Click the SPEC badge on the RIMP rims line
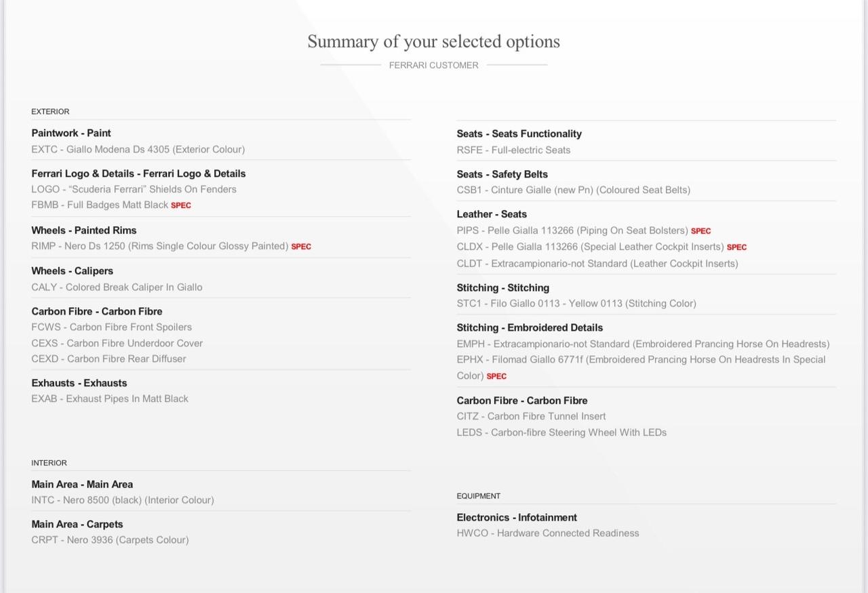The width and height of the screenshot is (868, 593). [301, 247]
